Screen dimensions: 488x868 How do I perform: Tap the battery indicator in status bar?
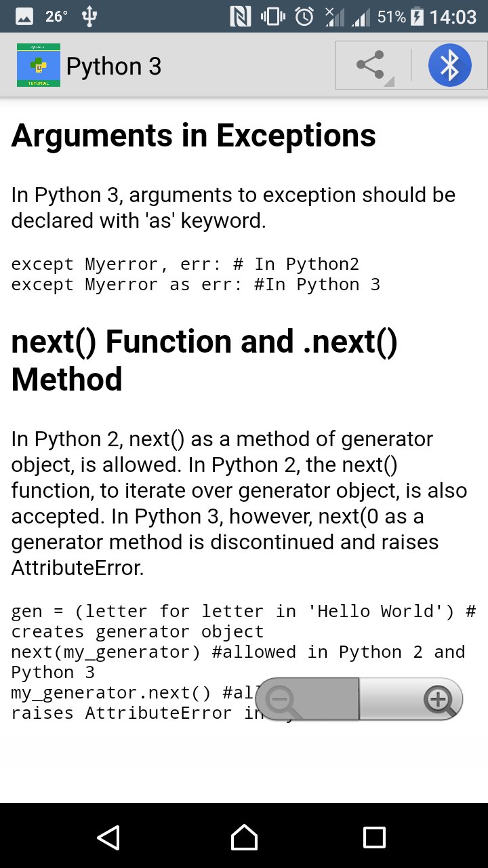pos(418,16)
